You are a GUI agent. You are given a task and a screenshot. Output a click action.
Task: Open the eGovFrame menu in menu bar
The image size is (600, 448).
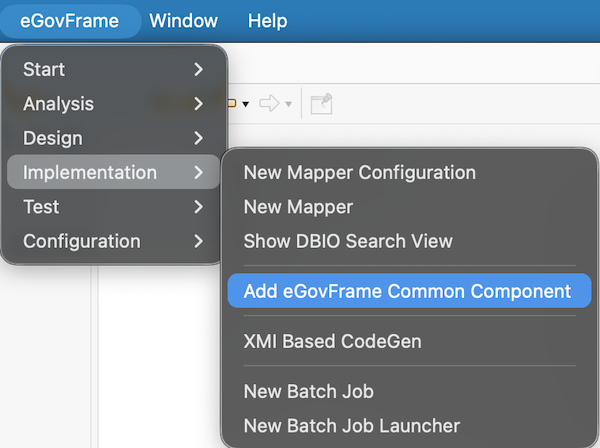click(x=69, y=20)
